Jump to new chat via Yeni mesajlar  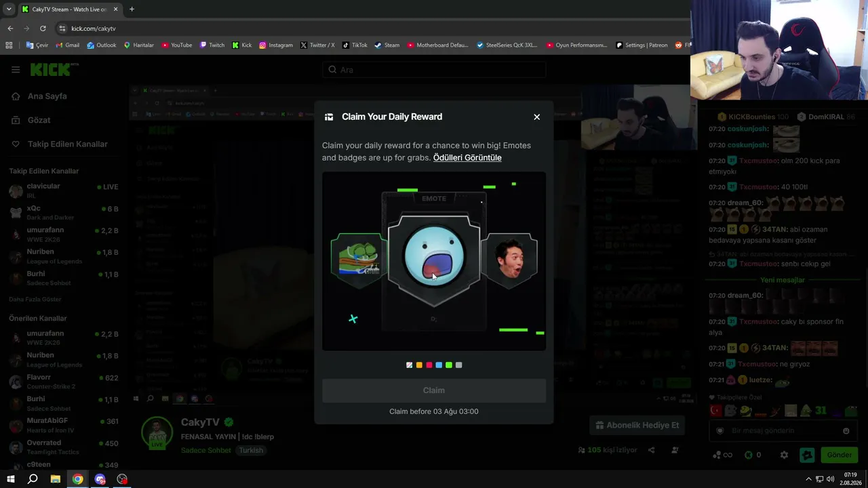pyautogui.click(x=783, y=280)
